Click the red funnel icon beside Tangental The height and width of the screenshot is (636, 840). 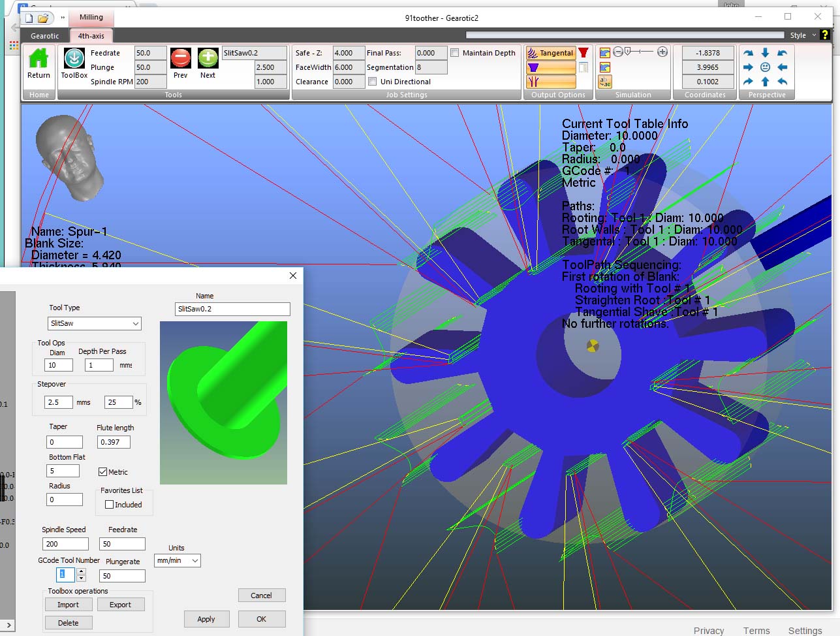click(x=583, y=53)
